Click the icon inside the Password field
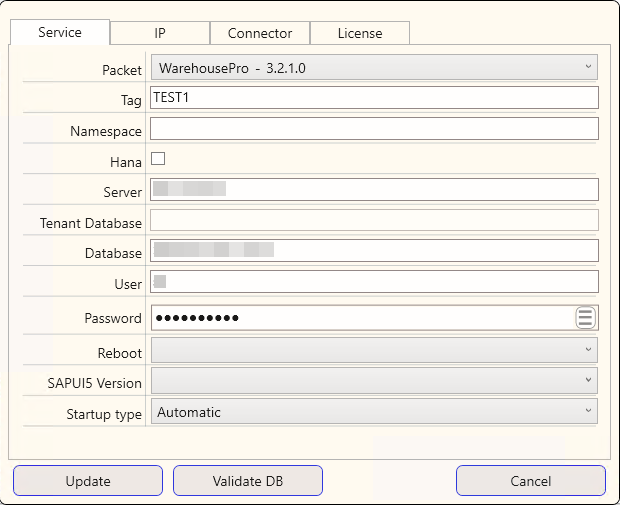 (x=586, y=318)
